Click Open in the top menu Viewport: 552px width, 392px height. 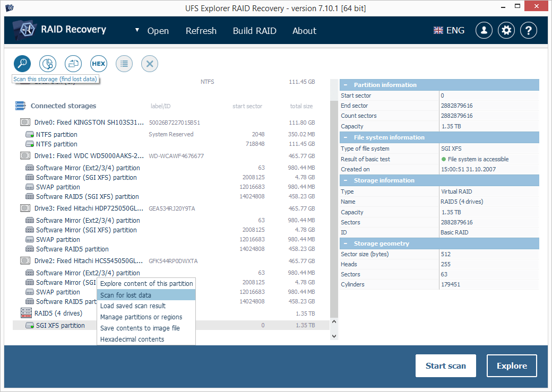158,31
